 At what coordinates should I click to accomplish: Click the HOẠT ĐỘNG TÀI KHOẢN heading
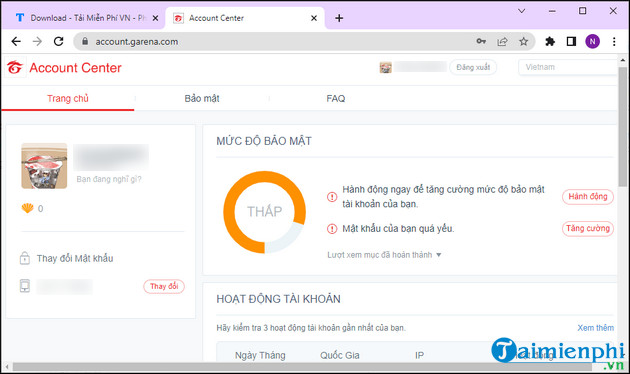[x=278, y=299]
